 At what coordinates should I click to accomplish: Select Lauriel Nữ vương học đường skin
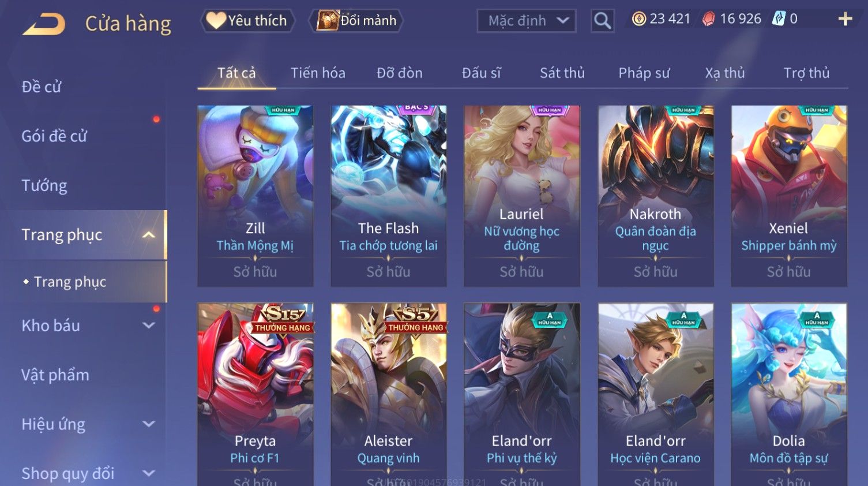tap(522, 196)
